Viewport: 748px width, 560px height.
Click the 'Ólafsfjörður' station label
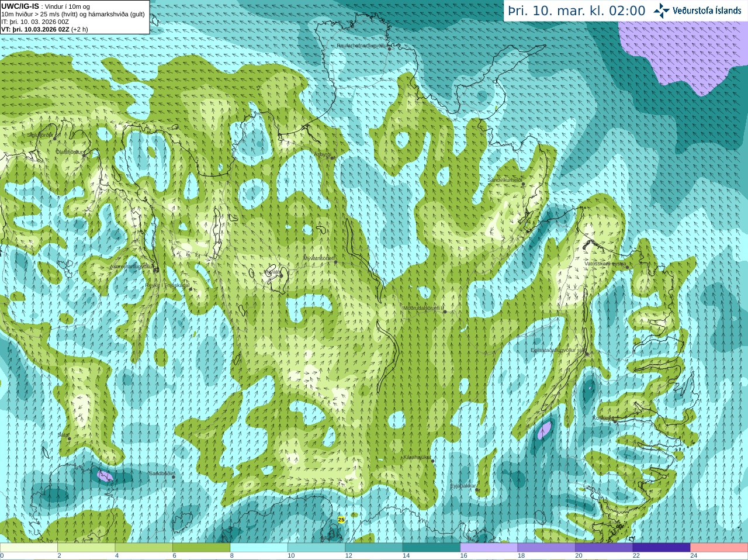click(x=70, y=152)
